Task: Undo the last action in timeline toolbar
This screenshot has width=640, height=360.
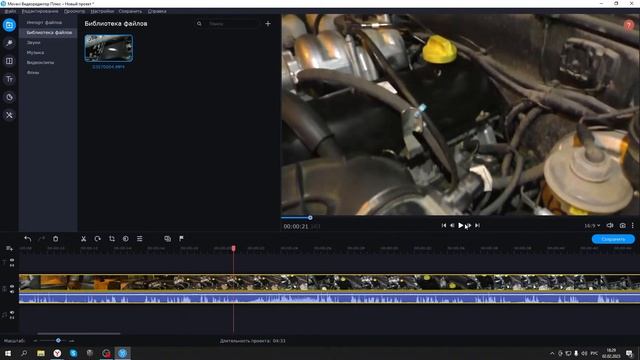Action: point(27,239)
